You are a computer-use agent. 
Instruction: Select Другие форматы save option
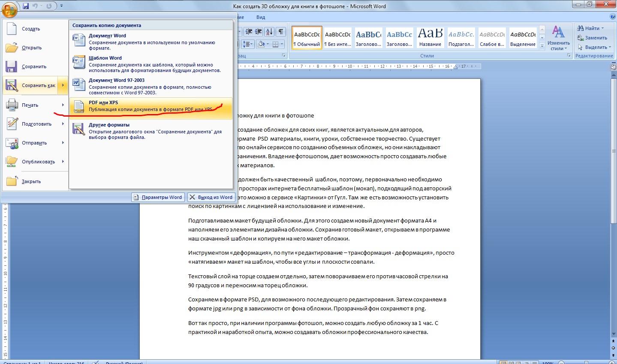151,131
